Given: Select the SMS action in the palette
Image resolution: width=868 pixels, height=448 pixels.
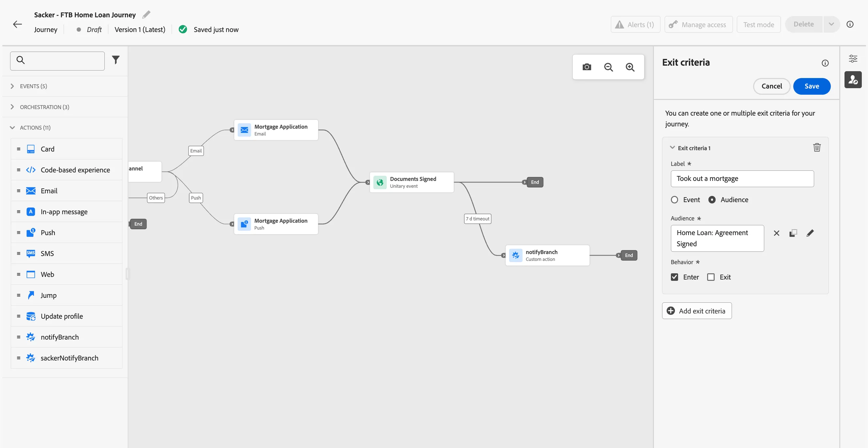Looking at the screenshot, I should point(66,253).
